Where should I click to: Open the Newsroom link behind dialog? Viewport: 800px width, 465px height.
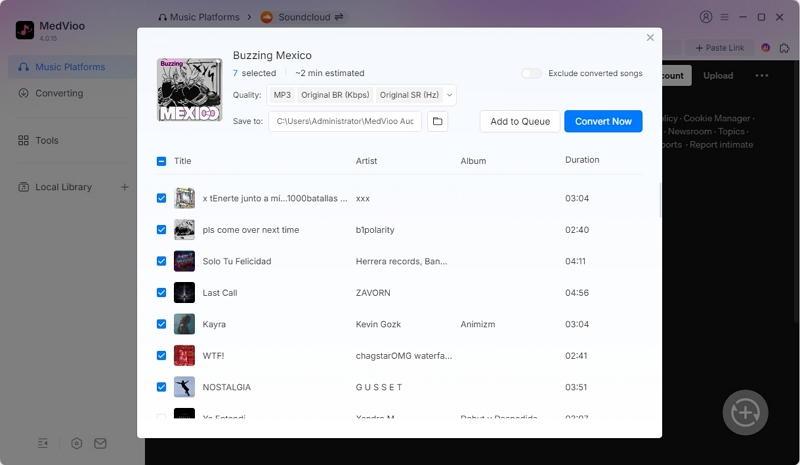[x=690, y=132]
